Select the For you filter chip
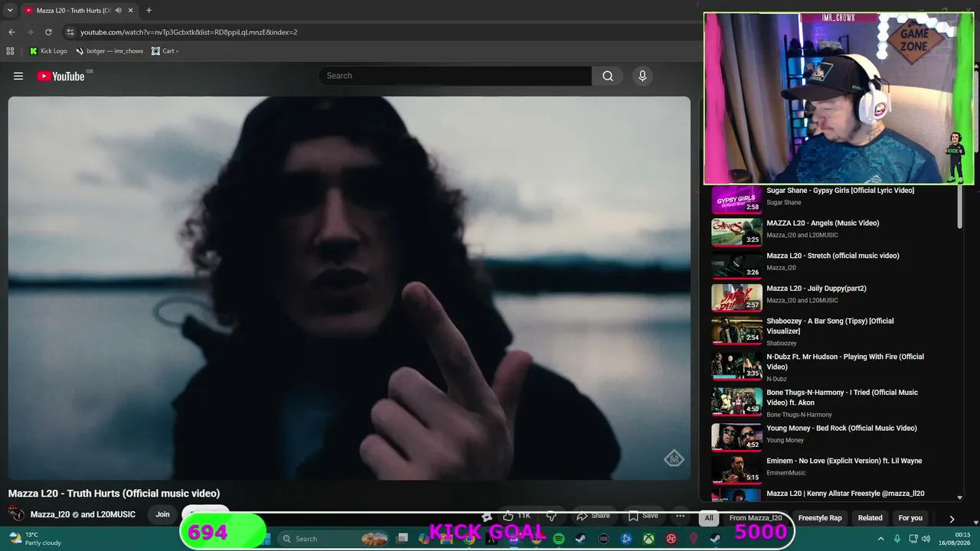 pyautogui.click(x=910, y=518)
